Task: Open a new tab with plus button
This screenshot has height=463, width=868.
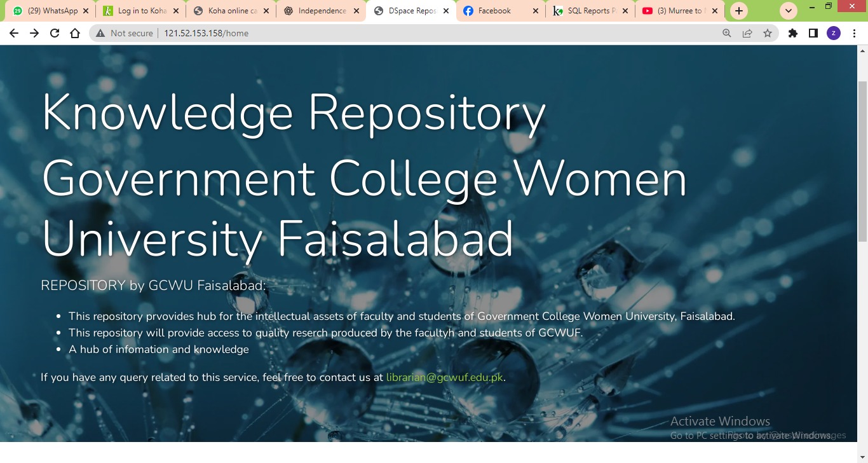Action: pyautogui.click(x=738, y=11)
